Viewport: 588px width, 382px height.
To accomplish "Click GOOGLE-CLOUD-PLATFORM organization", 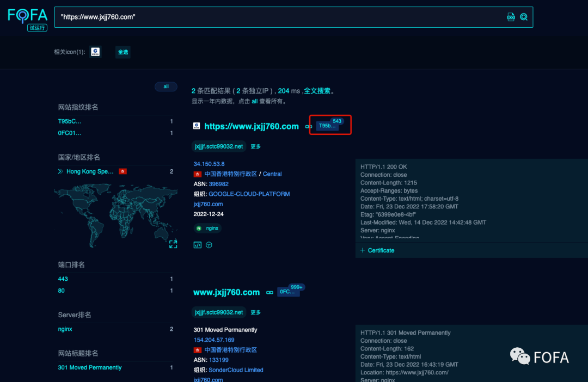I will [249, 194].
